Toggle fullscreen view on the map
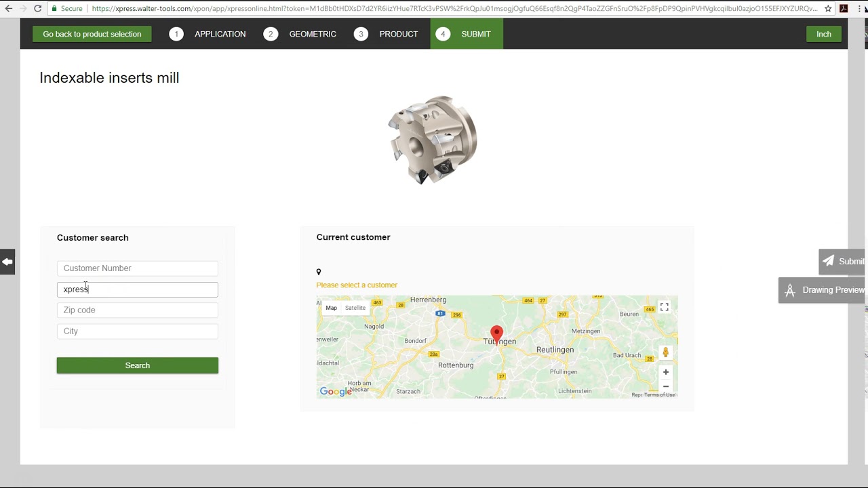 (665, 307)
